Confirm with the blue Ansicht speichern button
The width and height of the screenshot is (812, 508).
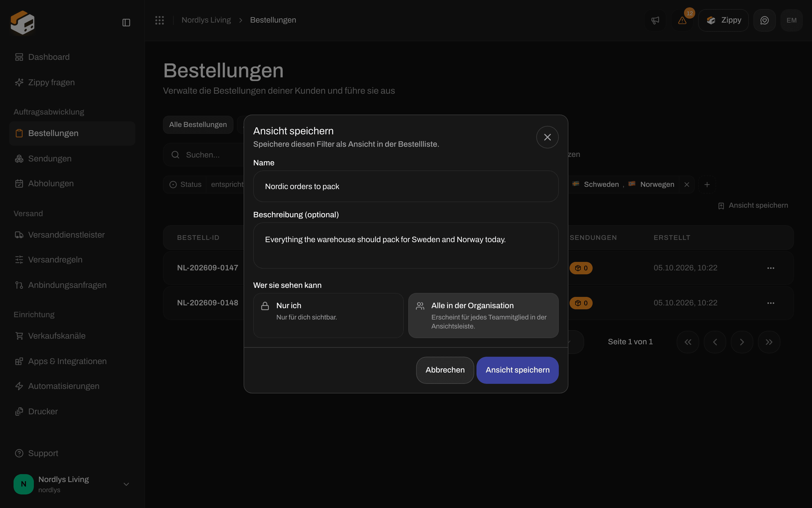517,370
